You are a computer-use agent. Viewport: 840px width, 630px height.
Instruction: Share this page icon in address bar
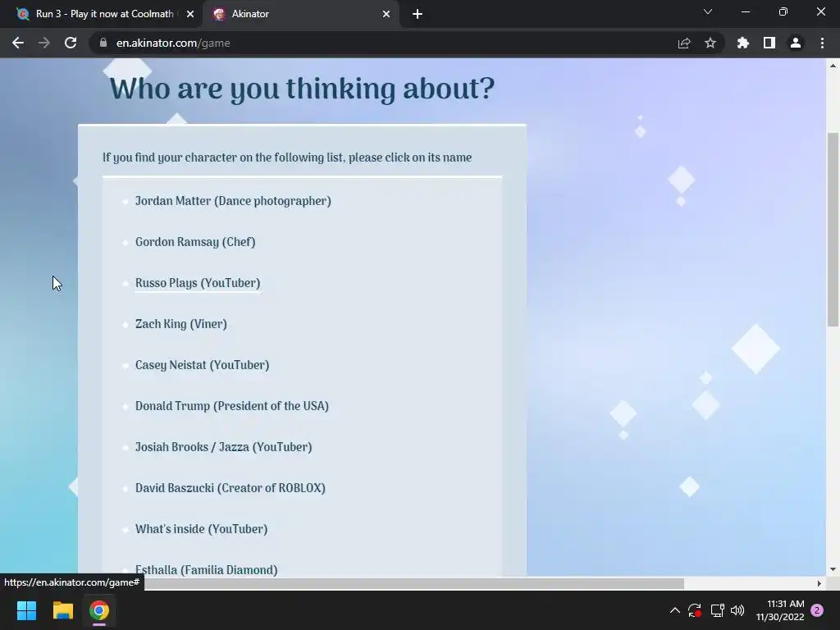(x=684, y=43)
